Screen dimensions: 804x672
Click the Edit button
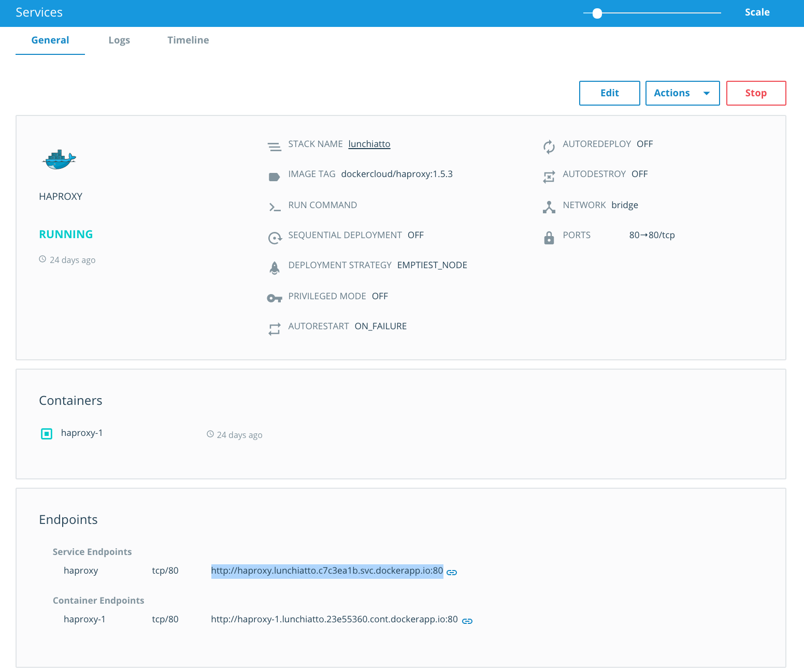[610, 93]
